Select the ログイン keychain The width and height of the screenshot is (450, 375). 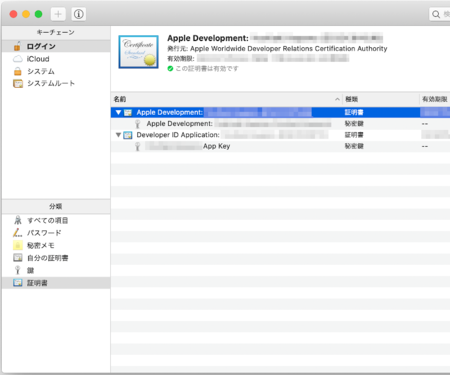(56, 46)
